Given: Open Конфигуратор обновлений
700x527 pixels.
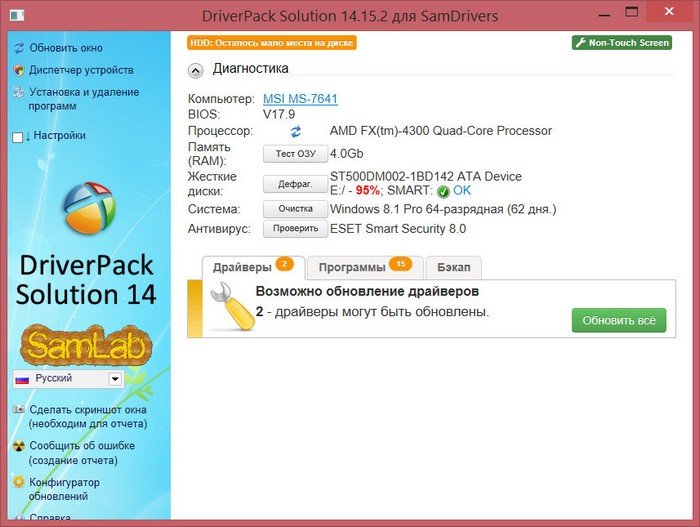Looking at the screenshot, I should [64, 489].
